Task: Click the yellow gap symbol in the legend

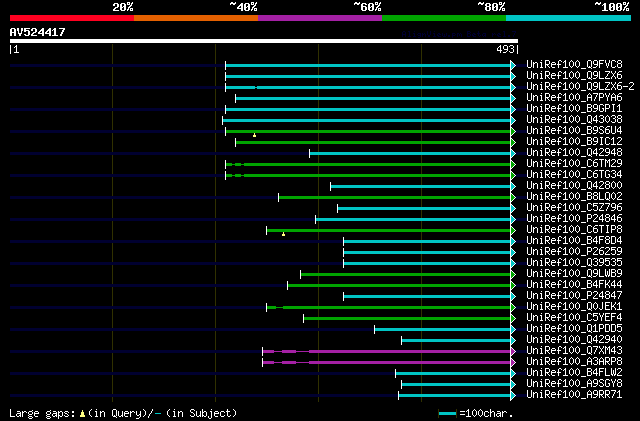Action: (82, 414)
